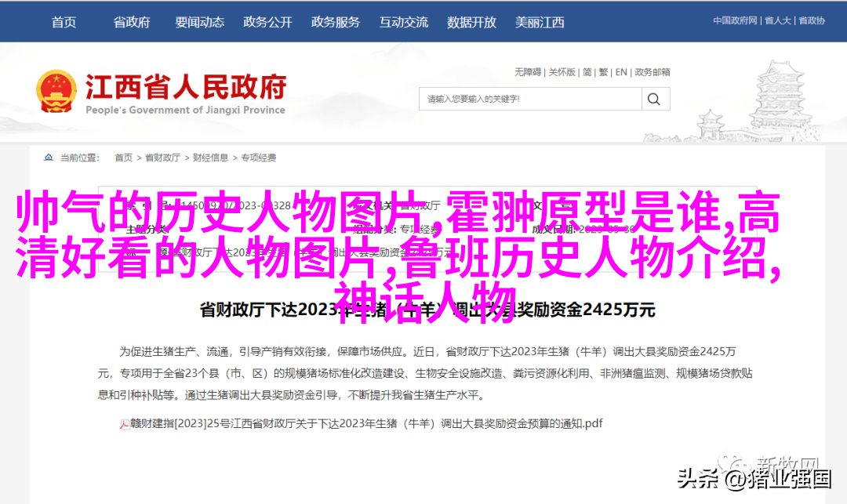Open the 省人大 link at top right
847x504 pixels.
pos(778,20)
